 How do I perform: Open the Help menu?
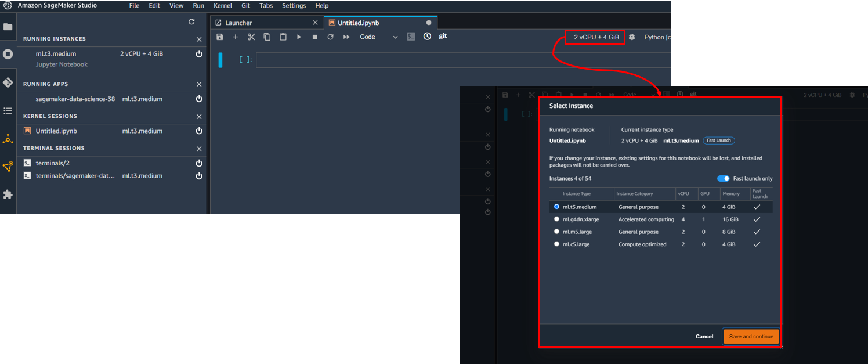pyautogui.click(x=321, y=6)
